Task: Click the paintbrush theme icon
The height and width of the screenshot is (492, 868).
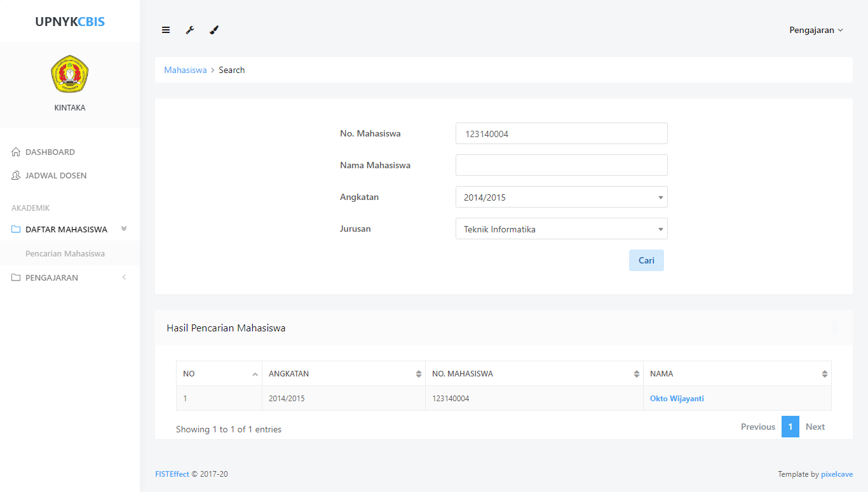Action: (214, 30)
